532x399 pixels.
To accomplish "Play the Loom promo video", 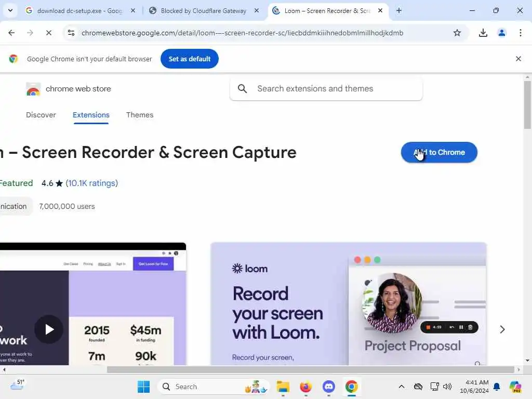I will tap(49, 329).
